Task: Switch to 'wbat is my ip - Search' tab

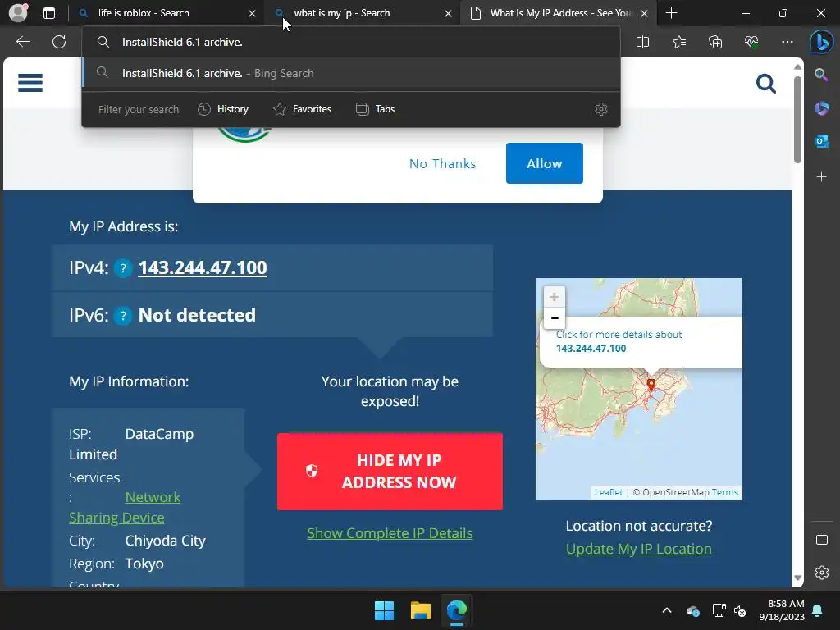Action: [x=362, y=13]
